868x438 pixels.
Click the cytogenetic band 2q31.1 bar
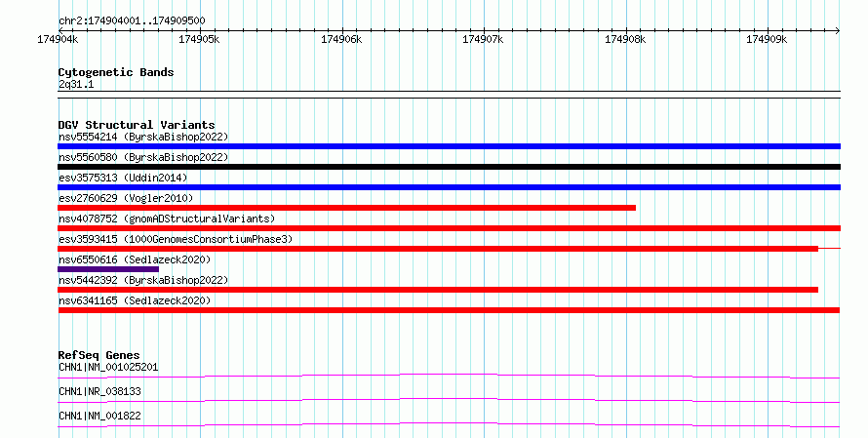(449, 95)
